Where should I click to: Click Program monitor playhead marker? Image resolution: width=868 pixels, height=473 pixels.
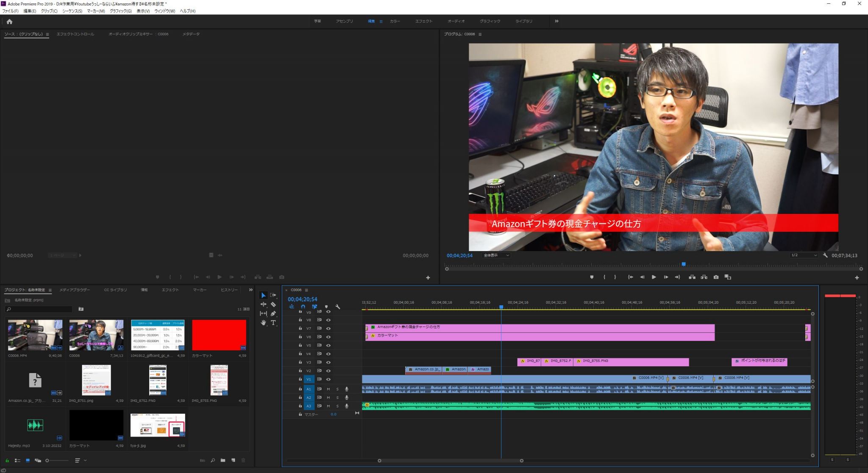pos(683,264)
